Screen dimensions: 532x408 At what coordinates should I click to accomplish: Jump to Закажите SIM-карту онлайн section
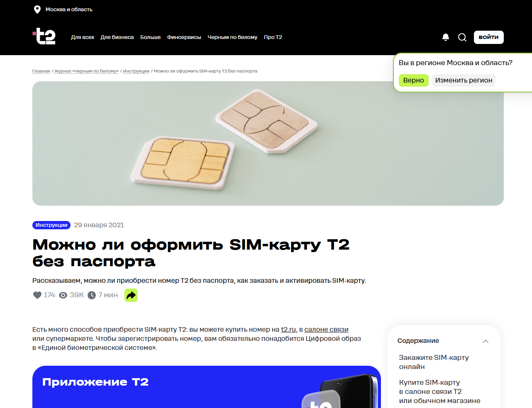pos(434,362)
